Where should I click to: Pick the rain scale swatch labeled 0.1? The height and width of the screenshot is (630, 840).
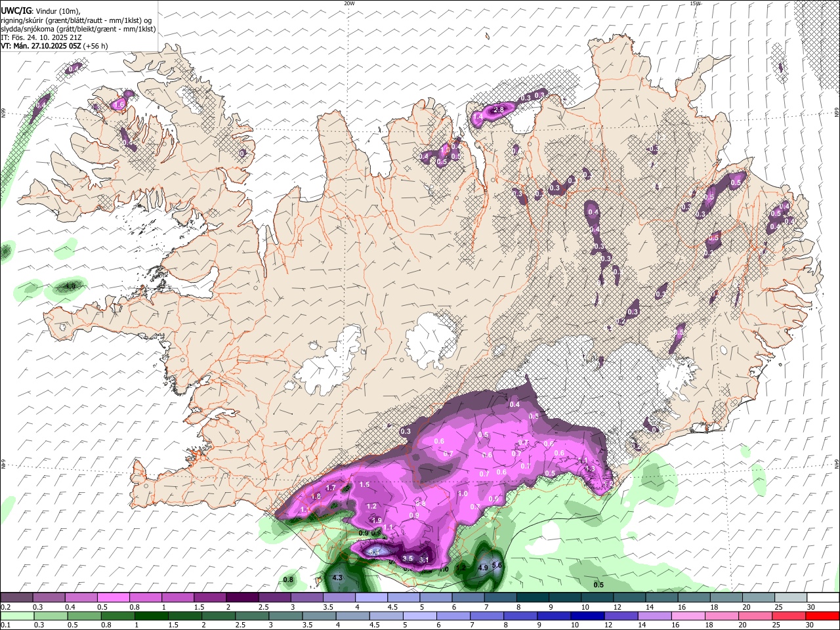pyautogui.click(x=16, y=616)
